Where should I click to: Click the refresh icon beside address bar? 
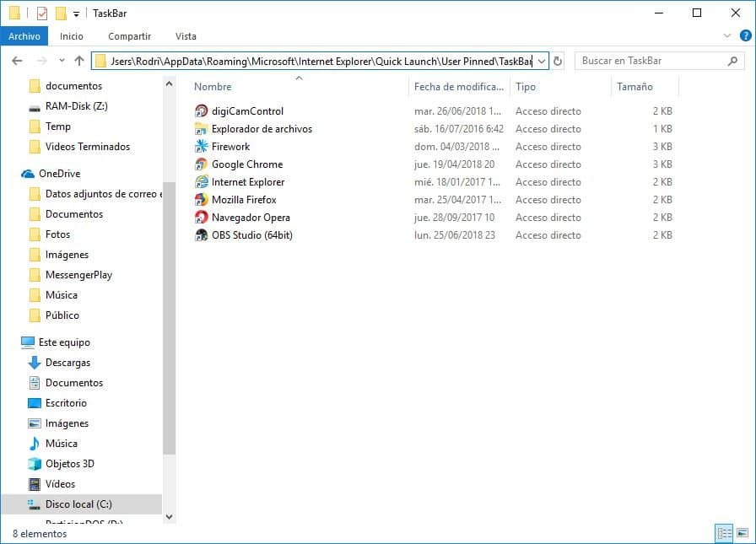click(558, 62)
